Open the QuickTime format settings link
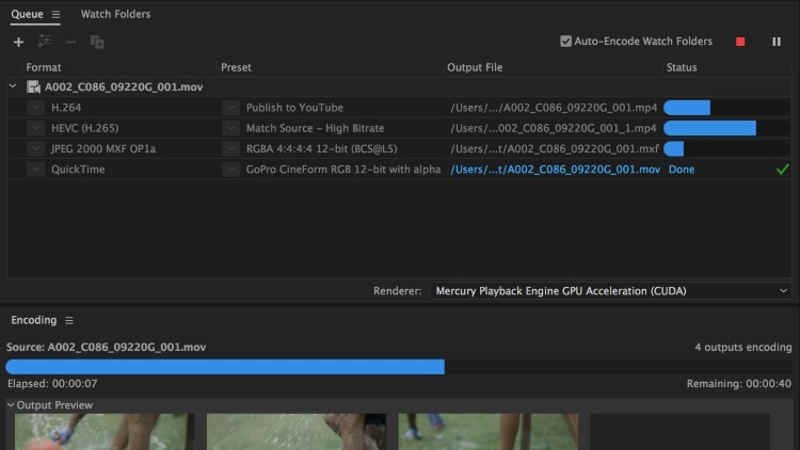 78,169
